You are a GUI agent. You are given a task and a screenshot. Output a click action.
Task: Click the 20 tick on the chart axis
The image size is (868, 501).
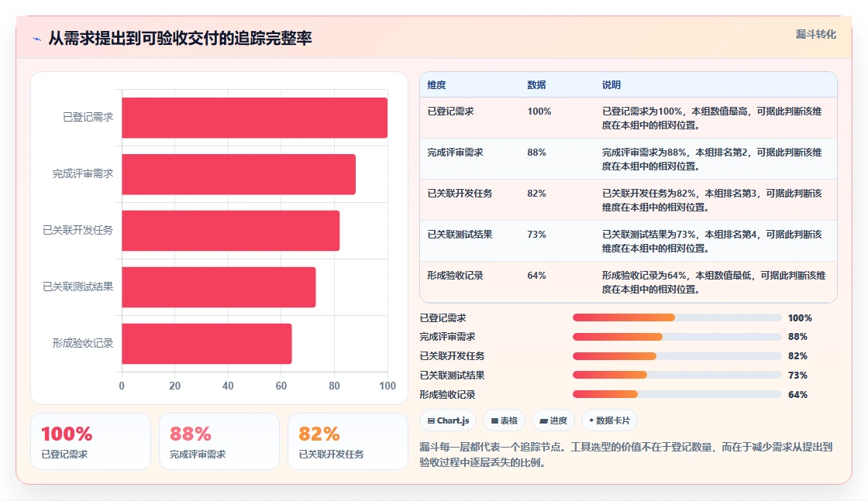[175, 386]
